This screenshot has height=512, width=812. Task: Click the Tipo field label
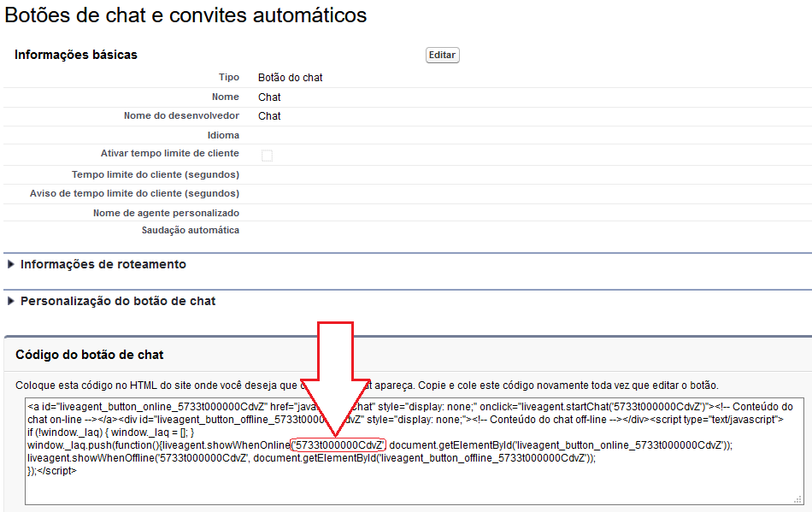pos(229,77)
